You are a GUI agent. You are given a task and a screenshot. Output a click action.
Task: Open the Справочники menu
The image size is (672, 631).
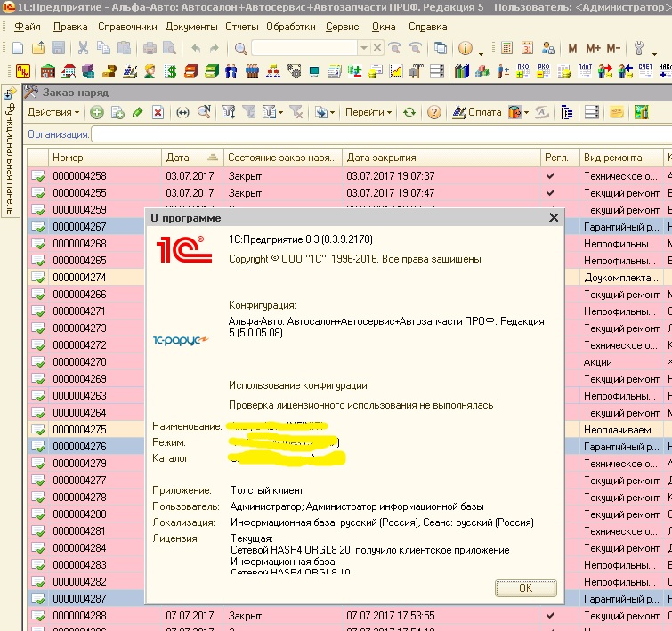127,27
